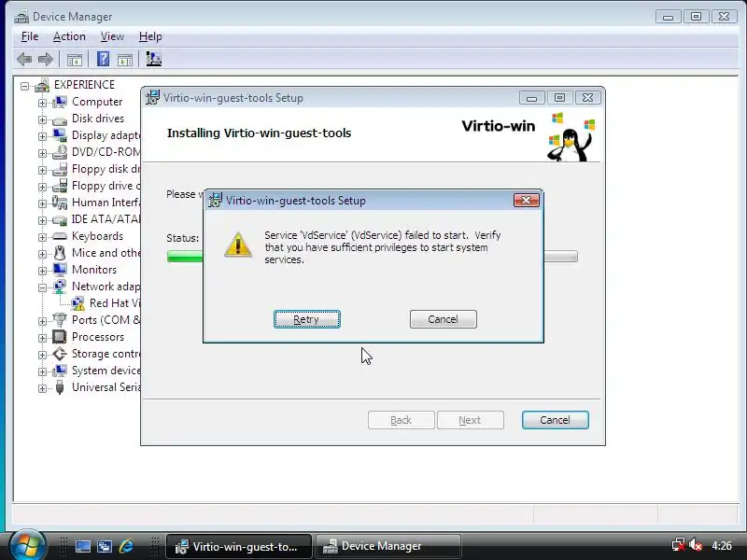
Task: Expand the Keyboards tree node
Action: tap(42, 237)
